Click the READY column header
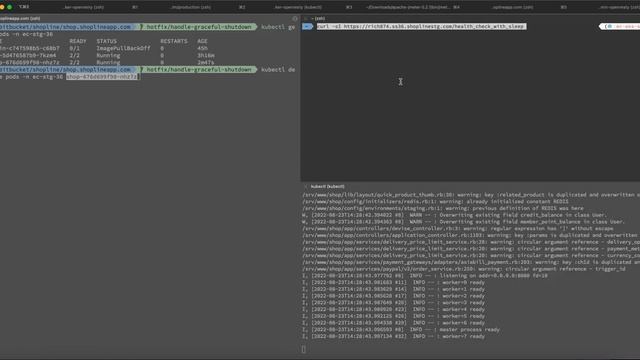 78,41
